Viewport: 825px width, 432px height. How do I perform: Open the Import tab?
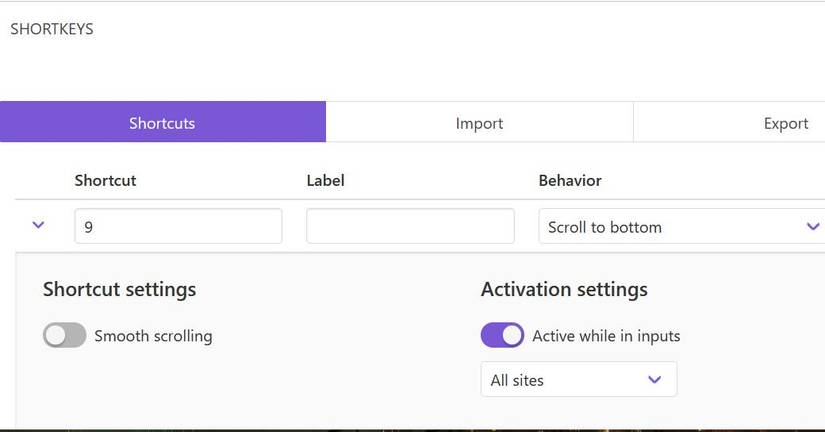479,123
